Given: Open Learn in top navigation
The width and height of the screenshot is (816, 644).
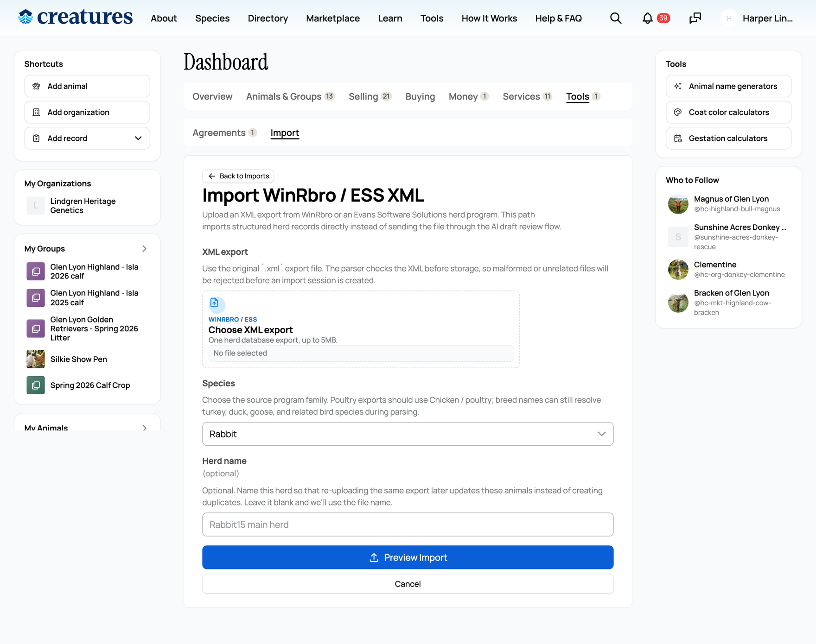Looking at the screenshot, I should [x=390, y=19].
